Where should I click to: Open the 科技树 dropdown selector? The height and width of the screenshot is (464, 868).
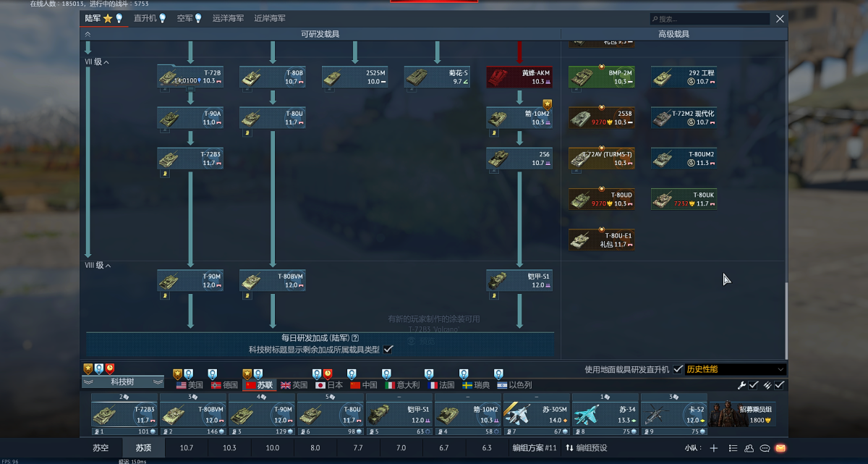[123, 381]
